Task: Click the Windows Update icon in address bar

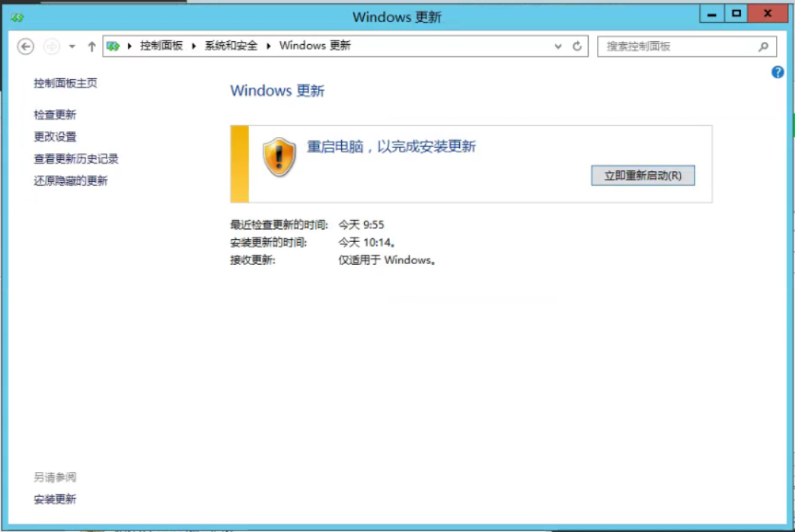Action: (113, 46)
